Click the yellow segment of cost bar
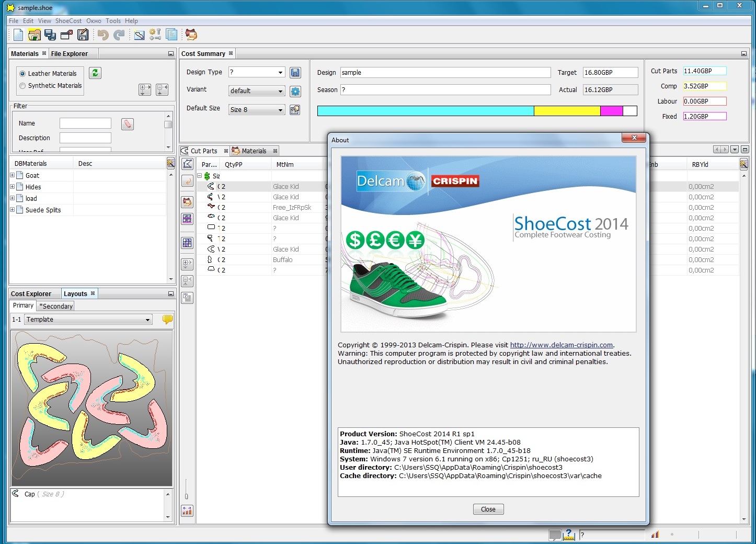 567,111
